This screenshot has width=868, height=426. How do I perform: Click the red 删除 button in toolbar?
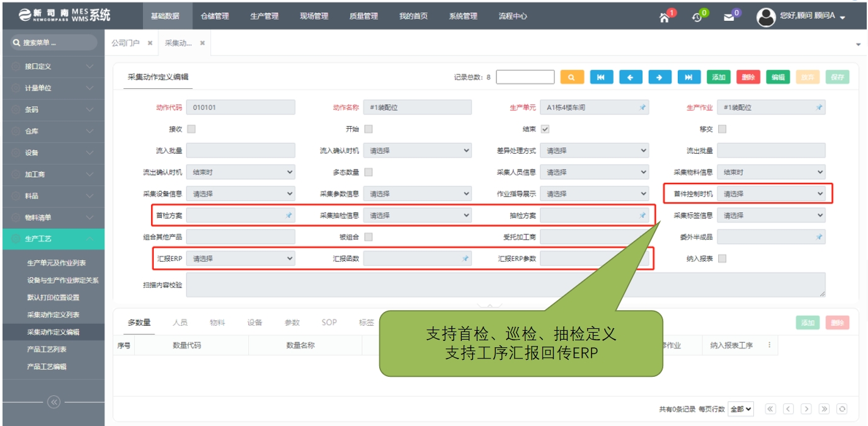pos(748,77)
